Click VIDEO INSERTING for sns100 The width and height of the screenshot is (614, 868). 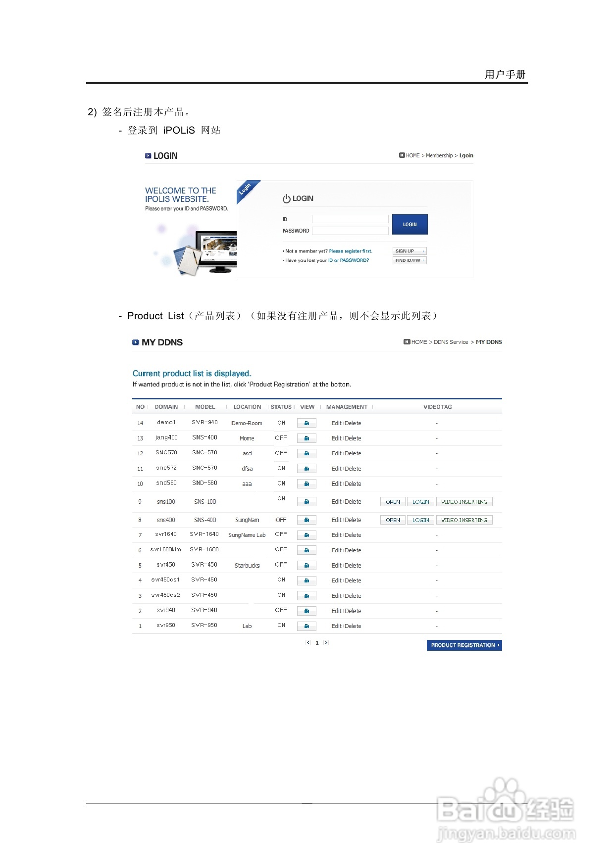464,502
